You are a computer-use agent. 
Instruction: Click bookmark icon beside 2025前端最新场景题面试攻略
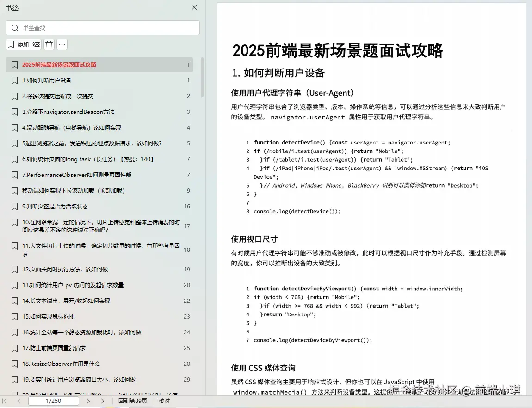pyautogui.click(x=14, y=64)
